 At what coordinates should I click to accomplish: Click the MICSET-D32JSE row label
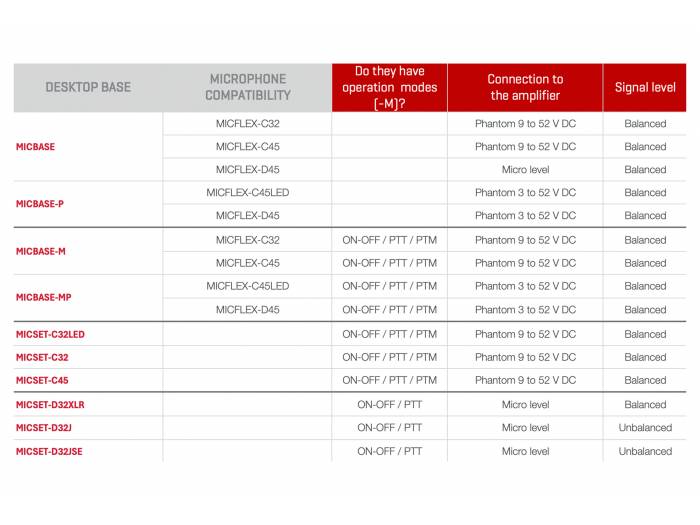point(49,451)
